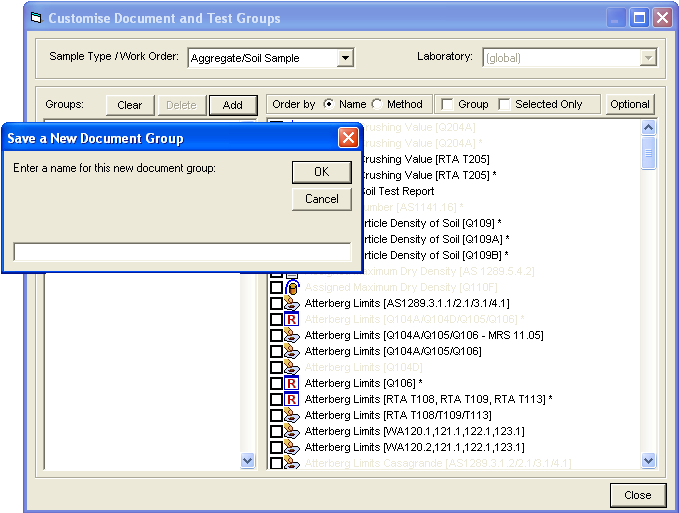Screen dimensions: 679x513
Task: Click the icon for Atterberg Limits RTA T108/T109/T113
Action: pos(292,415)
